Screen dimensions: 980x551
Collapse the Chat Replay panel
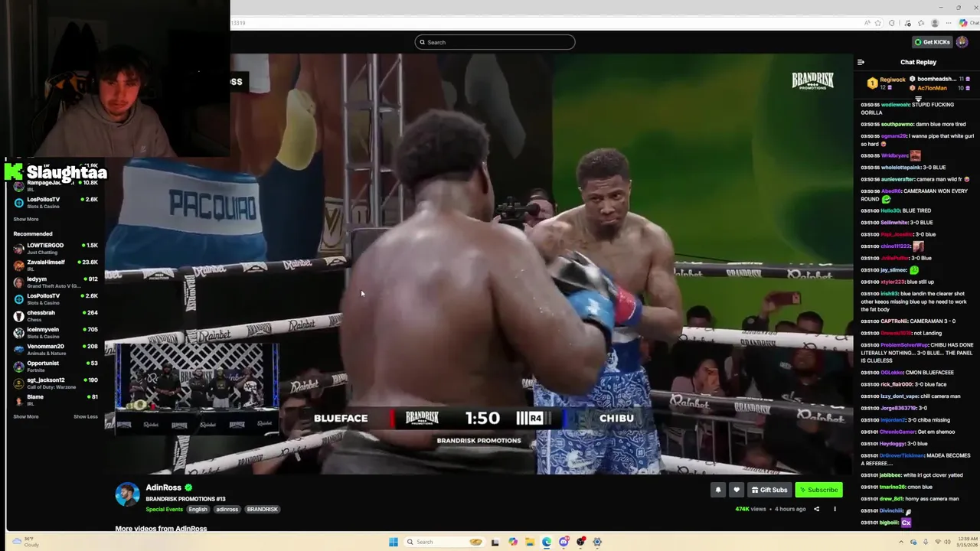point(861,62)
